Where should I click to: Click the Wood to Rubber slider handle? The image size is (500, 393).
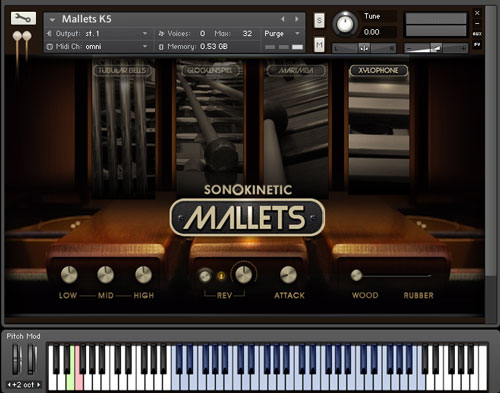356,275
